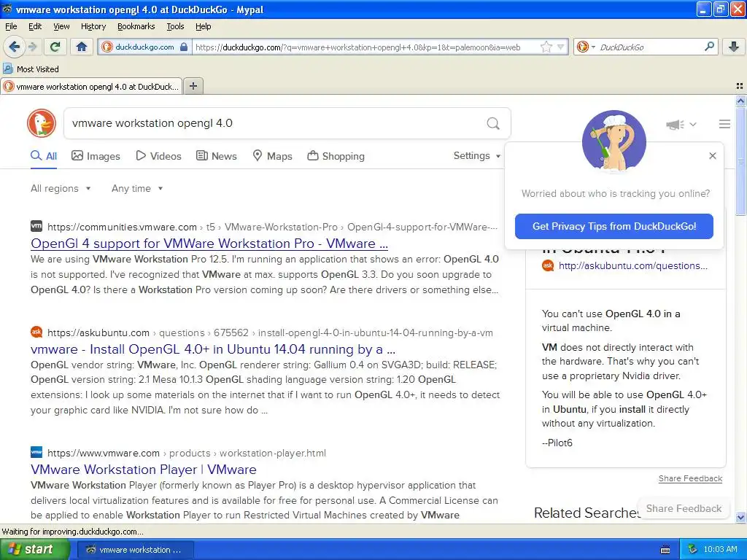This screenshot has width=747, height=560.
Task: Click the underlined Share Feedback link
Action: click(690, 478)
